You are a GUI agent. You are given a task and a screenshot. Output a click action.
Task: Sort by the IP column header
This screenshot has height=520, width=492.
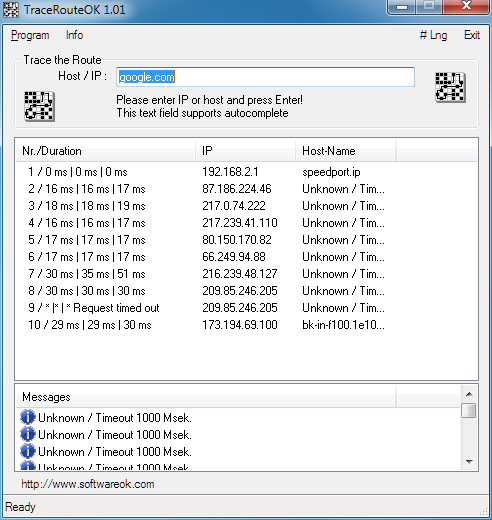click(245, 151)
